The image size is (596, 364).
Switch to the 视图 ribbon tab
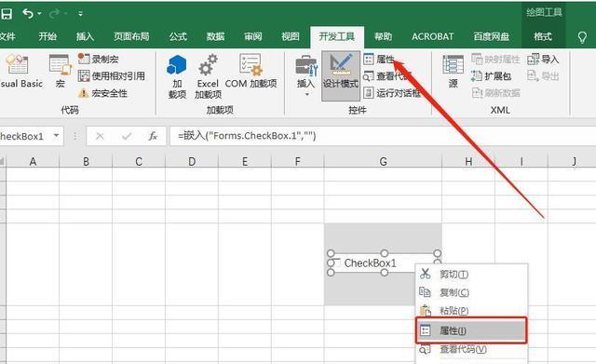click(x=291, y=36)
